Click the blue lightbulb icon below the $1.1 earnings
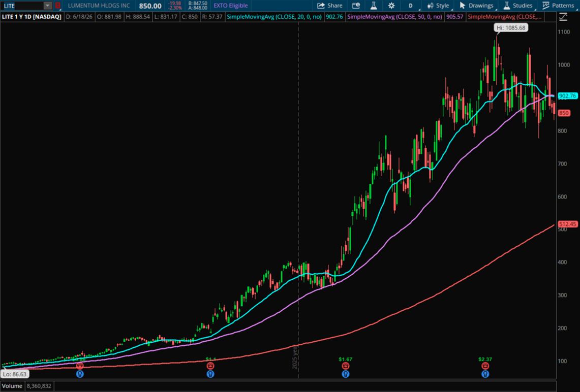The width and height of the screenshot is (580, 392). point(210,374)
